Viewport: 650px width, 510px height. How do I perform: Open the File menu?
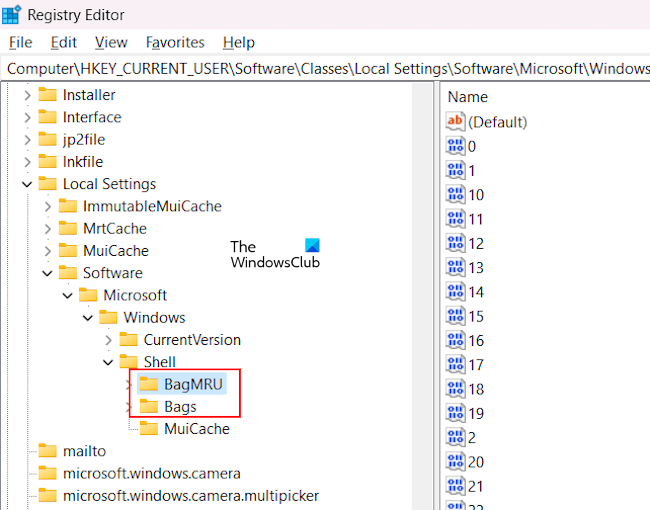(x=20, y=42)
